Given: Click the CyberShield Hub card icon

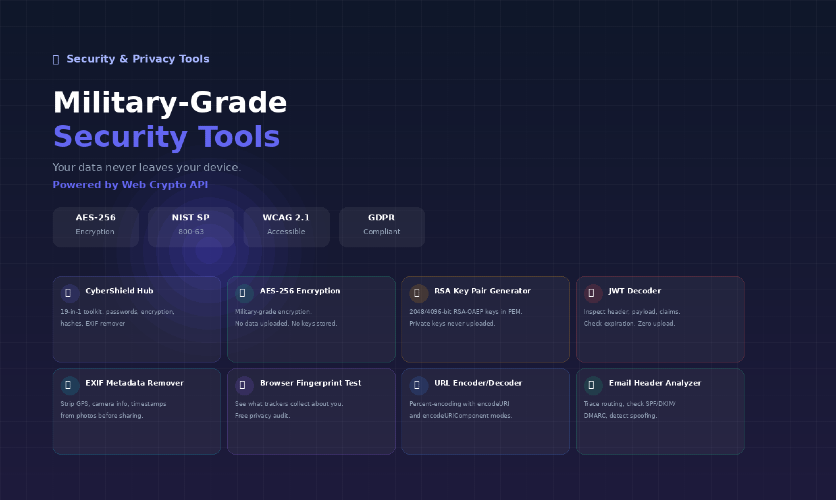Looking at the screenshot, I should pos(70,293).
